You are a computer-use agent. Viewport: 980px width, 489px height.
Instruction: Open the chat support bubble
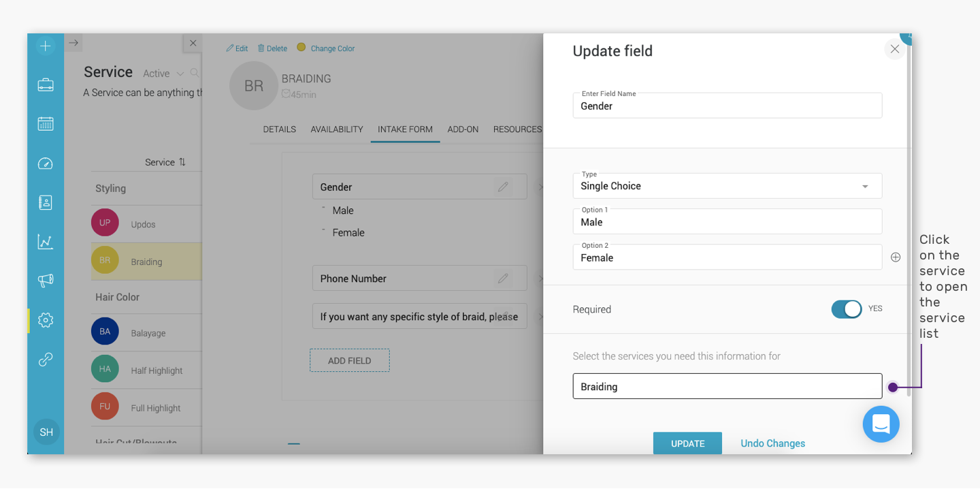881,424
